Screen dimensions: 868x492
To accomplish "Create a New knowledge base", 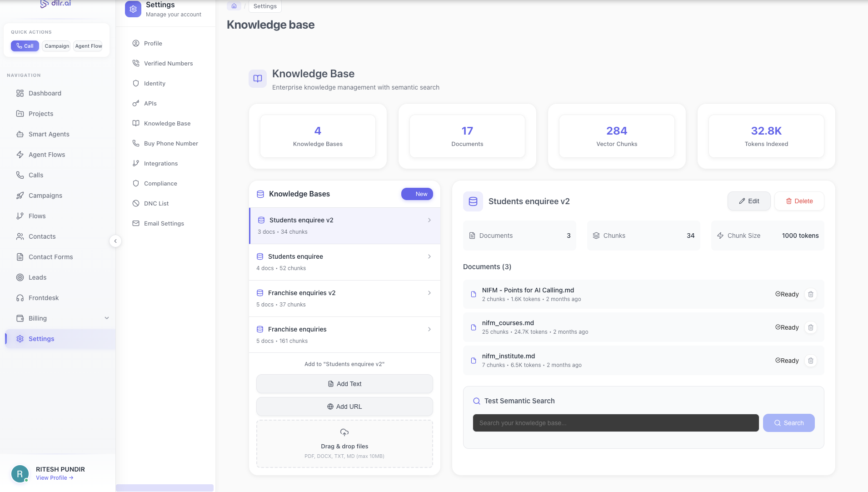I will pos(417,194).
